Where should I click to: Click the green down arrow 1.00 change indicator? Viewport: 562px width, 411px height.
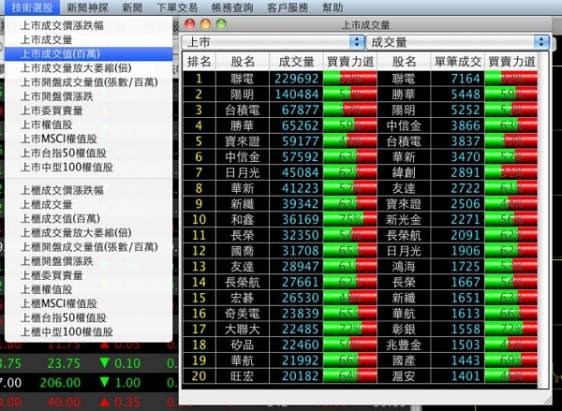(120, 383)
